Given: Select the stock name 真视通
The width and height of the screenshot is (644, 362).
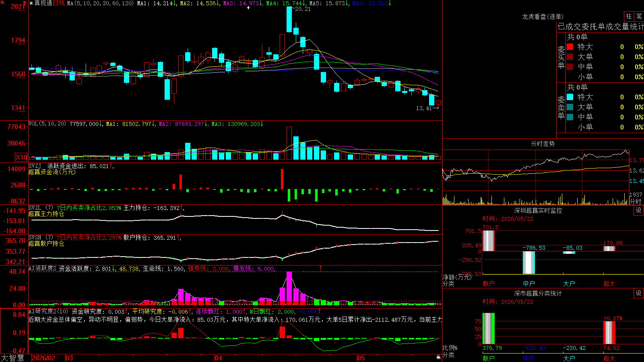Looking at the screenshot, I should click(43, 3).
